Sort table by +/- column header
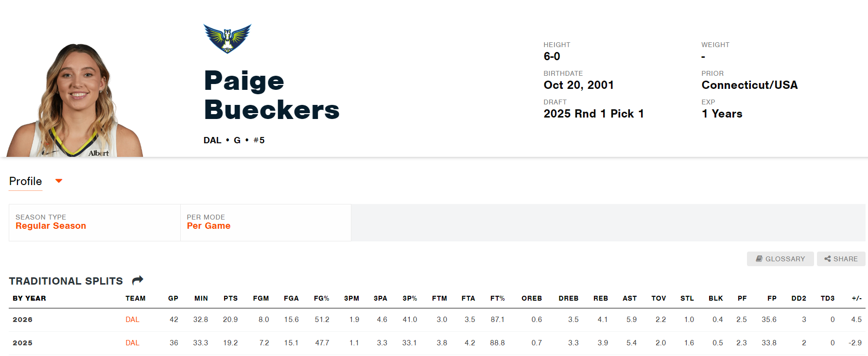The width and height of the screenshot is (868, 356). [857, 298]
